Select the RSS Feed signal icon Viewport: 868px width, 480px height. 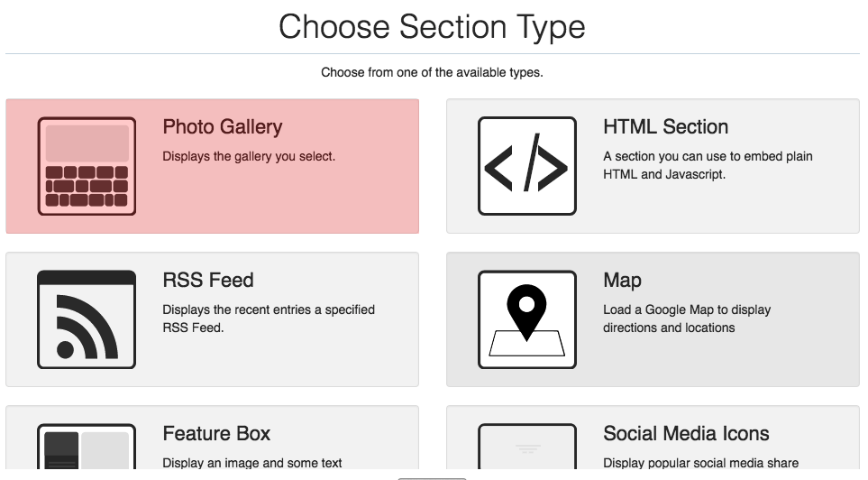point(87,319)
